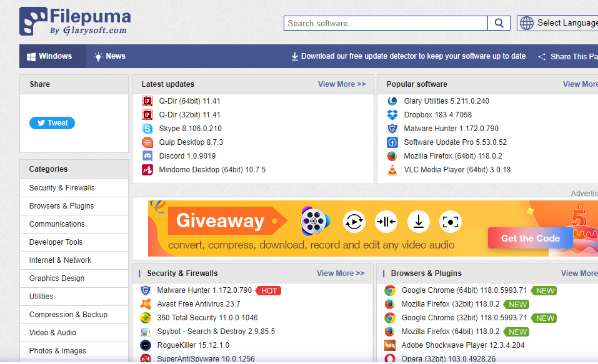The height and width of the screenshot is (364, 598).
Task: Click Google Chrome (32bit) icon
Action: coord(390,318)
